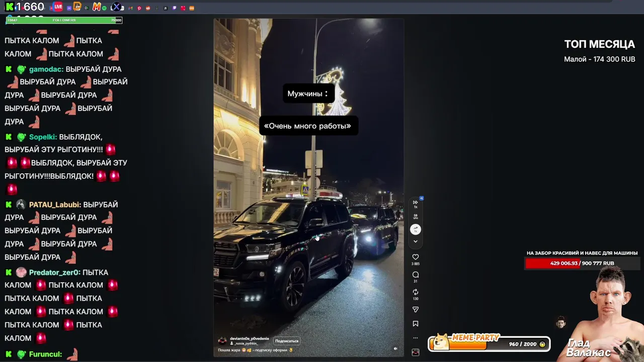This screenshot has width=644, height=362.
Task: Click the green followers progress bar
Action: point(64,20)
